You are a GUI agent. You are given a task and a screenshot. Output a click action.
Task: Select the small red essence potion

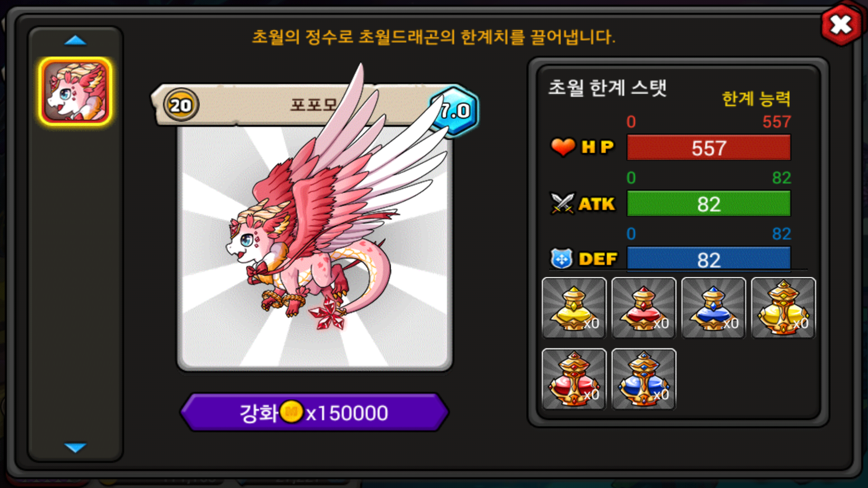(x=644, y=308)
